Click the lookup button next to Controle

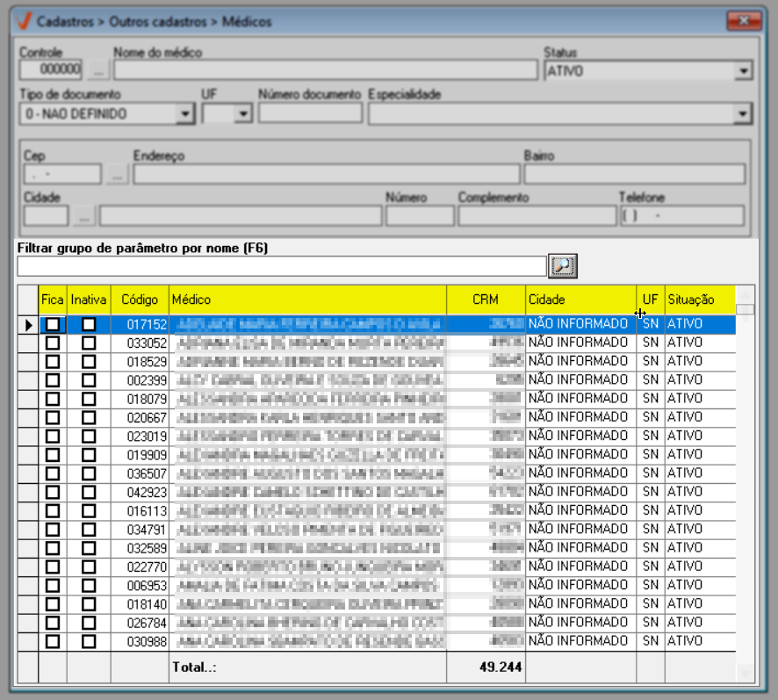pyautogui.click(x=97, y=70)
